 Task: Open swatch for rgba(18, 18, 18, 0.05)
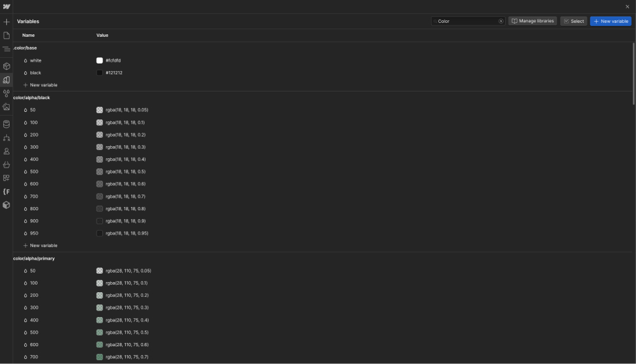point(99,110)
